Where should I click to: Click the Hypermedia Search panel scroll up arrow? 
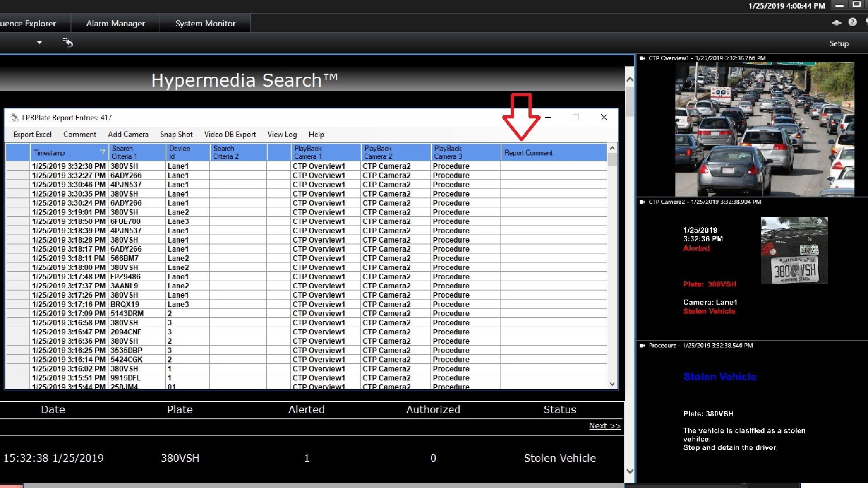[629, 80]
